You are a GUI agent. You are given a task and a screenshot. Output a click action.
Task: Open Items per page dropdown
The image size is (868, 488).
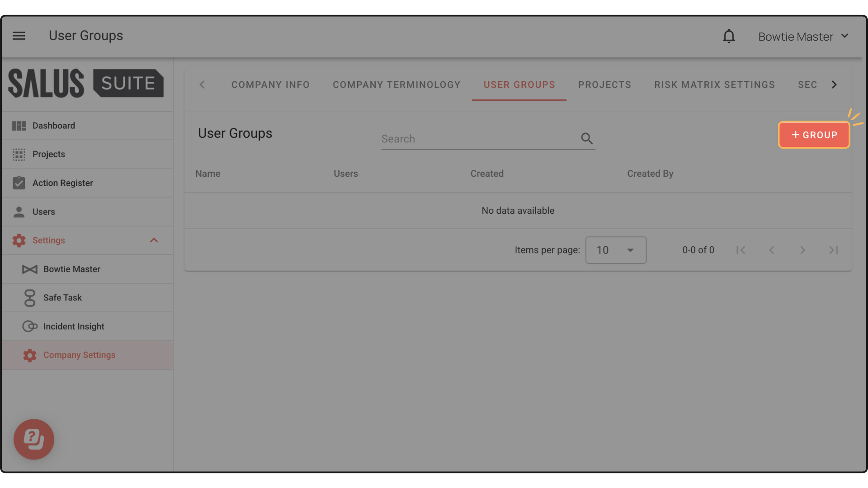point(615,250)
